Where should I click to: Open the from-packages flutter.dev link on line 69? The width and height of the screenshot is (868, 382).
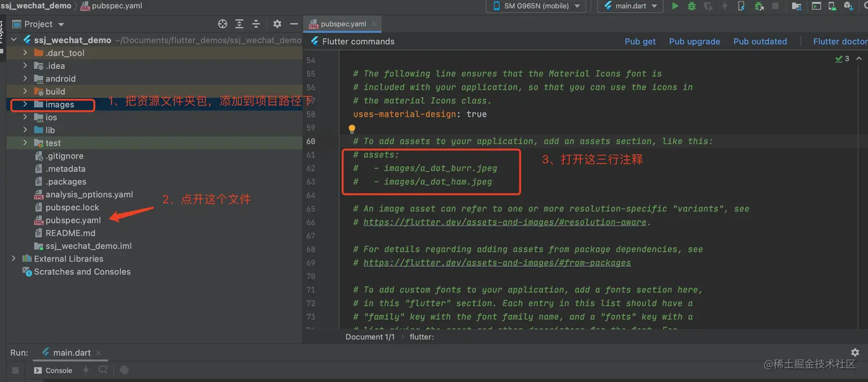point(497,263)
